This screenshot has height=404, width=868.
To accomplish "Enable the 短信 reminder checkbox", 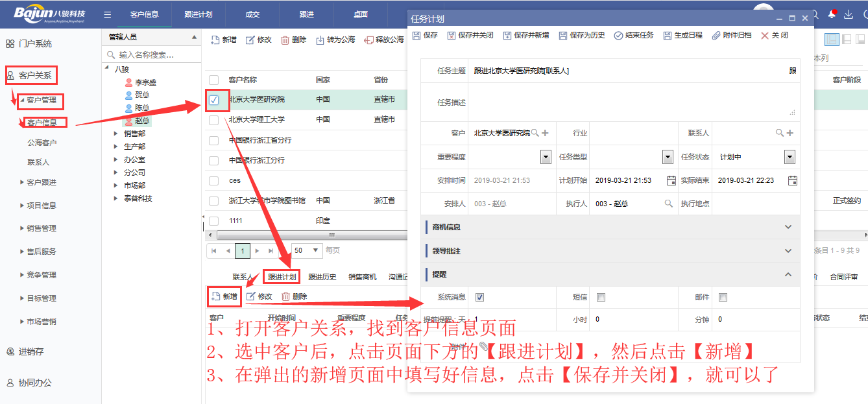I will tap(601, 298).
